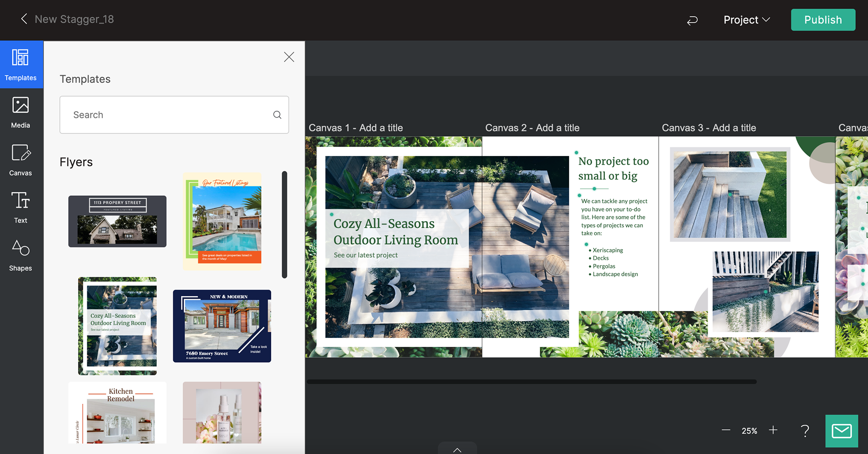868x454 pixels.
Task: Click the canvas horizontal scrollbar
Action: coord(532,382)
